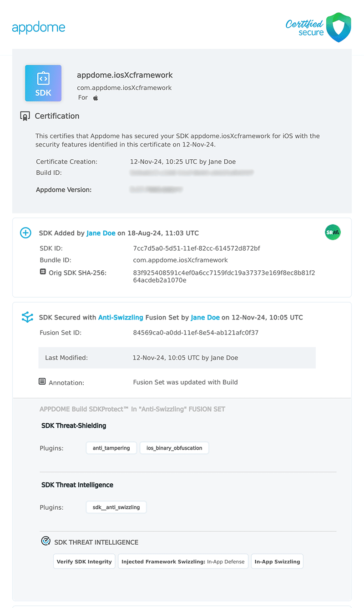The image size is (364, 608).
Task: Click the Annotation note icon
Action: click(42, 381)
